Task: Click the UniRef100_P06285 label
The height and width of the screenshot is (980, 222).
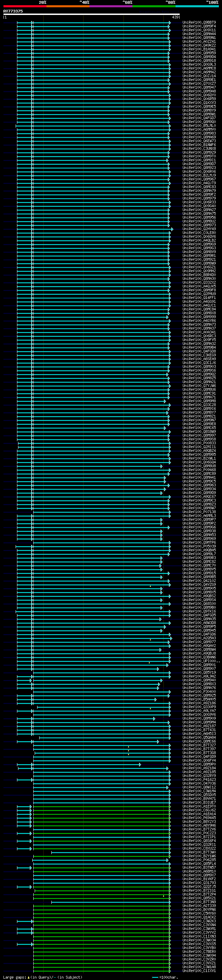Action: pos(199,860)
